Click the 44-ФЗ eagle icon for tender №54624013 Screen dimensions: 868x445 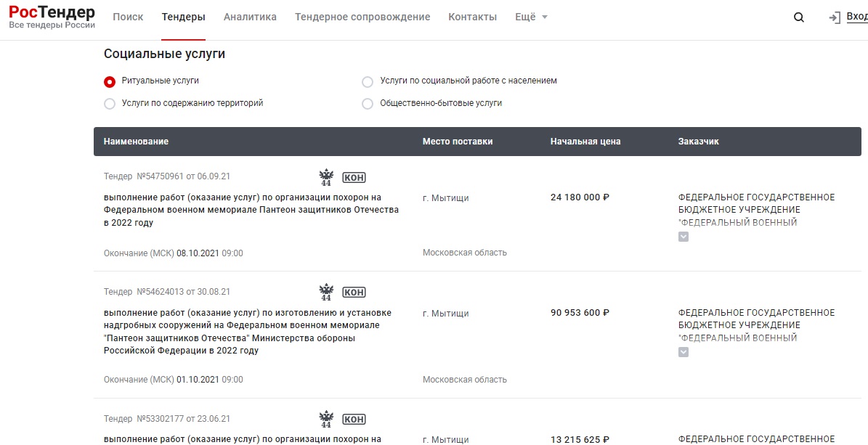pyautogui.click(x=326, y=293)
